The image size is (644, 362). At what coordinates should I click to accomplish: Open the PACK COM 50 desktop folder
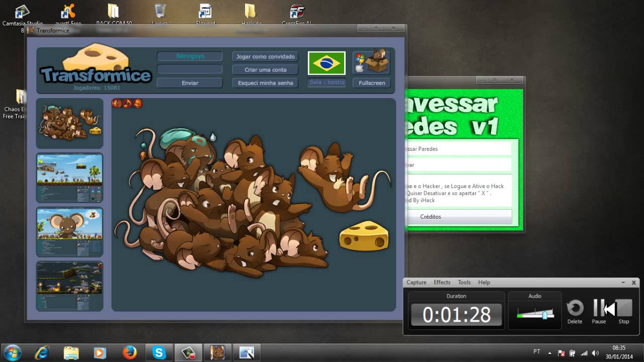pos(114,15)
